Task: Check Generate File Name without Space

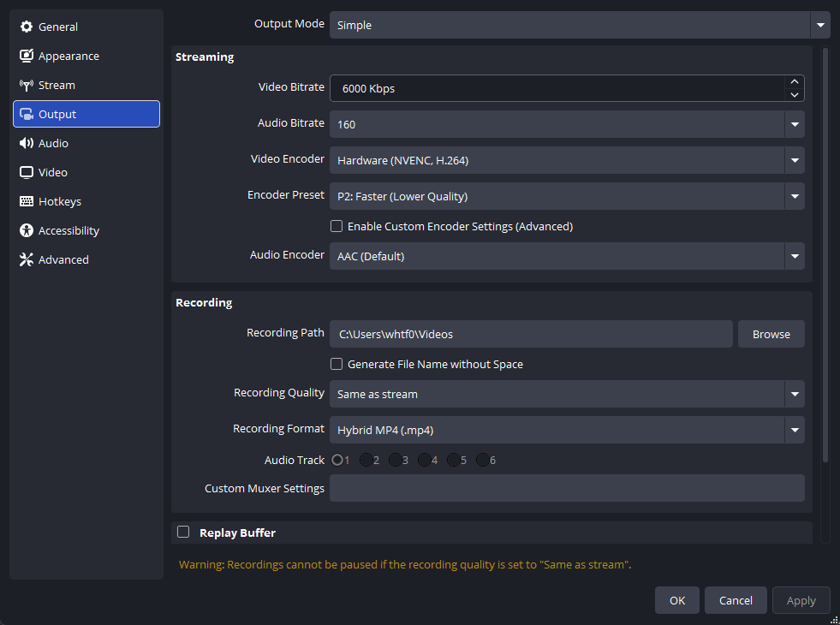Action: click(x=337, y=364)
